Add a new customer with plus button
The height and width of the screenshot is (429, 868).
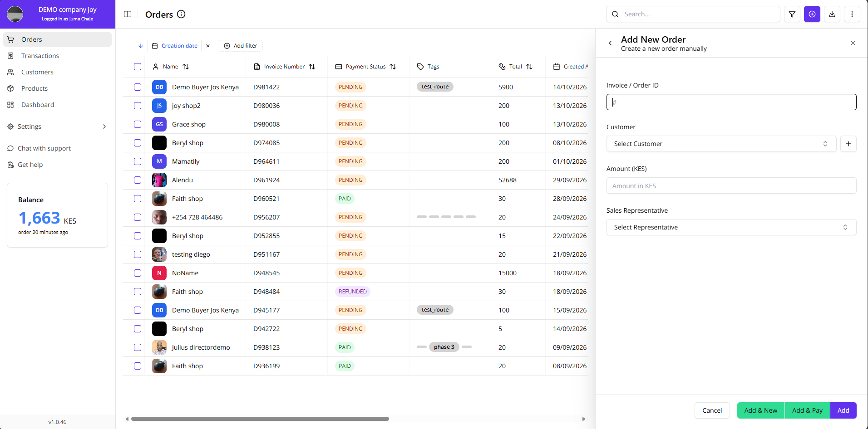[848, 144]
